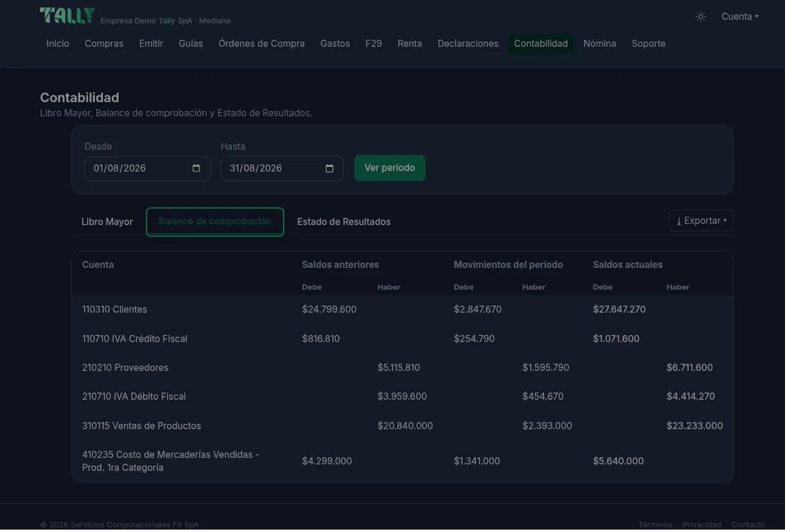
Task: Focus the Desde date field
Action: [x=147, y=168]
